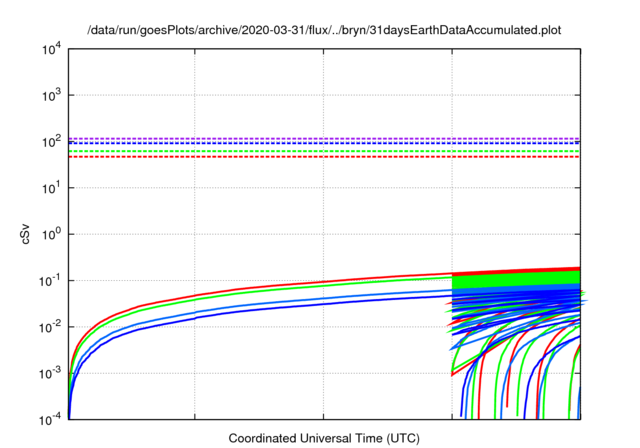The height and width of the screenshot is (448, 640).
Task: Click the 10^-1 y-axis tick label
Action: (50, 281)
